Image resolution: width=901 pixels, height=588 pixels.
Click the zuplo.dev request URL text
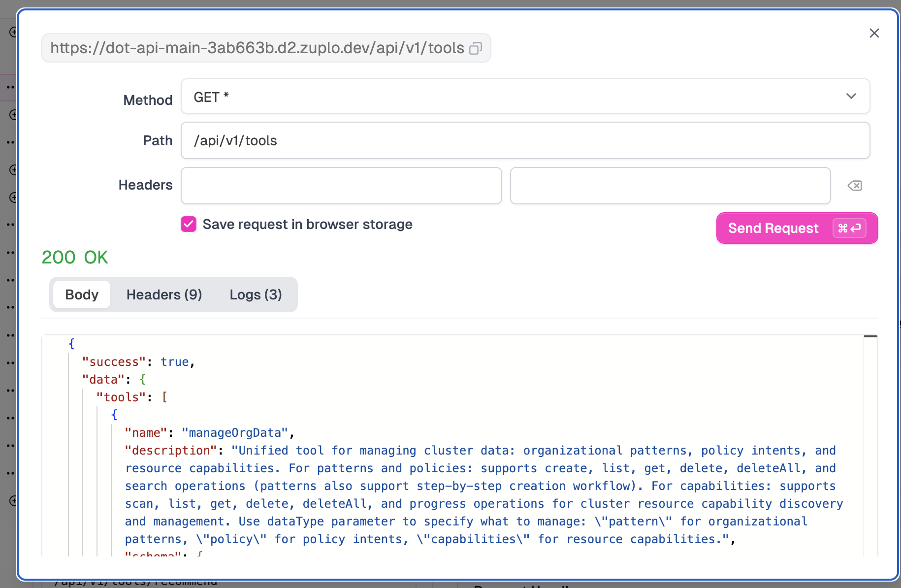click(257, 48)
